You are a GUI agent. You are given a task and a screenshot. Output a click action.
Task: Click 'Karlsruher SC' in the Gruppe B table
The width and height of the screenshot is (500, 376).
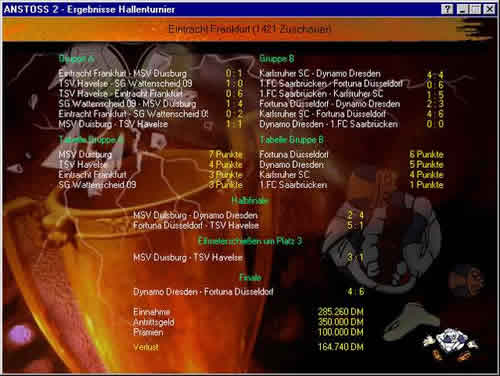tap(284, 174)
